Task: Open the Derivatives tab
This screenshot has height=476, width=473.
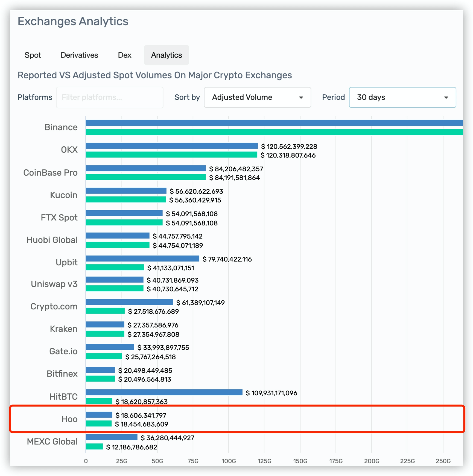Action: (79, 55)
